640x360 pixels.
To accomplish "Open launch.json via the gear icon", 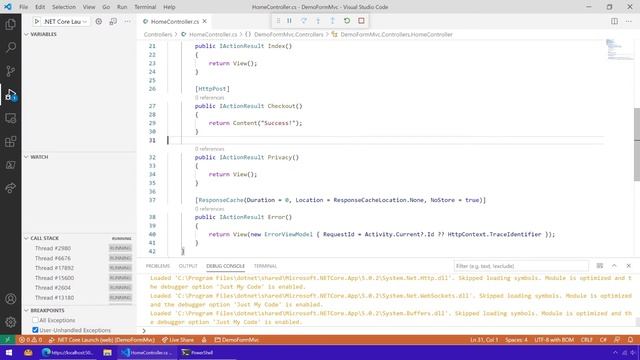I will (99, 21).
